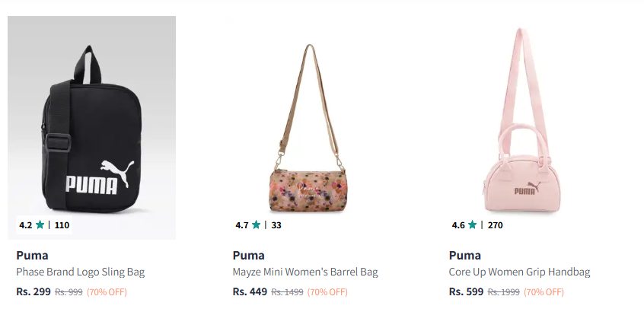Click the 110 ratings count
Viewport: 644px width, 312px height.
coord(62,225)
